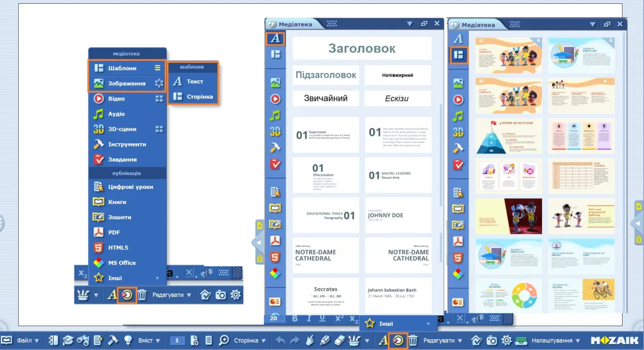Pick the Підзаголовок text style

(326, 75)
